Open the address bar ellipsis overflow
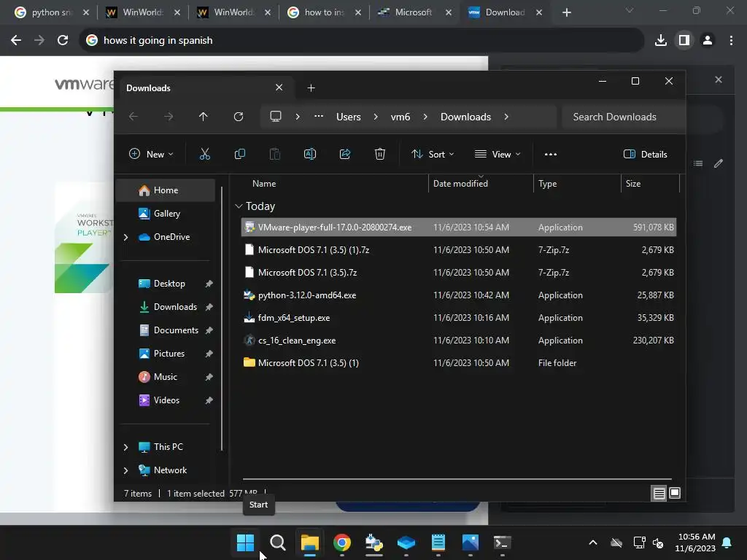 [319, 117]
